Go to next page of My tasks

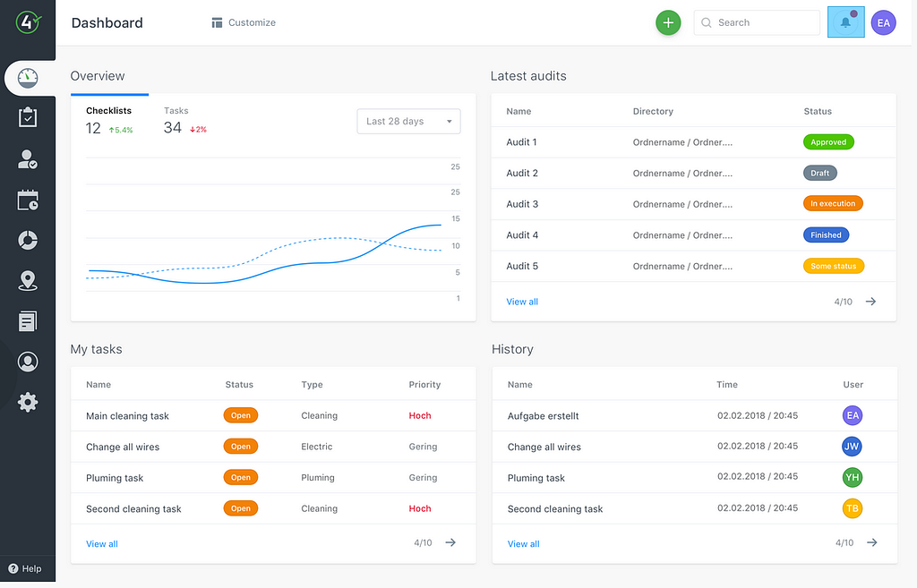(x=450, y=542)
